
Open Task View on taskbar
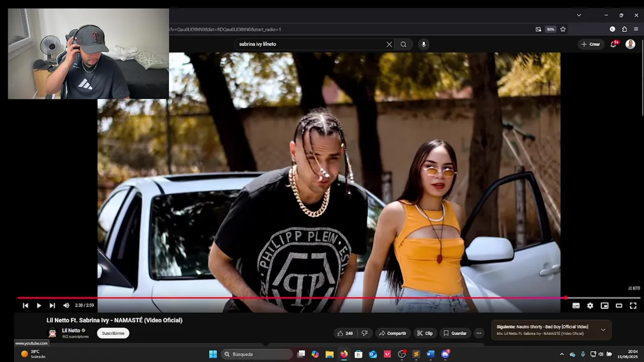click(x=301, y=354)
